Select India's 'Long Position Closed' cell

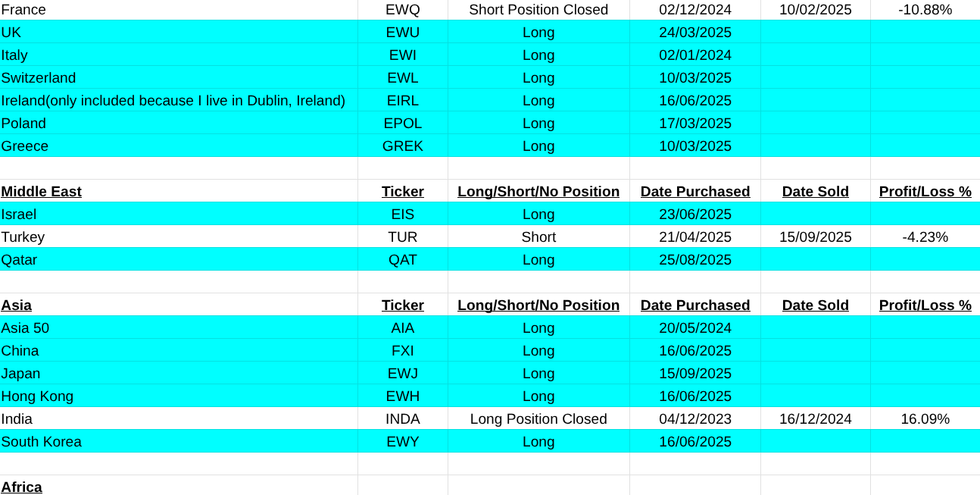point(538,418)
